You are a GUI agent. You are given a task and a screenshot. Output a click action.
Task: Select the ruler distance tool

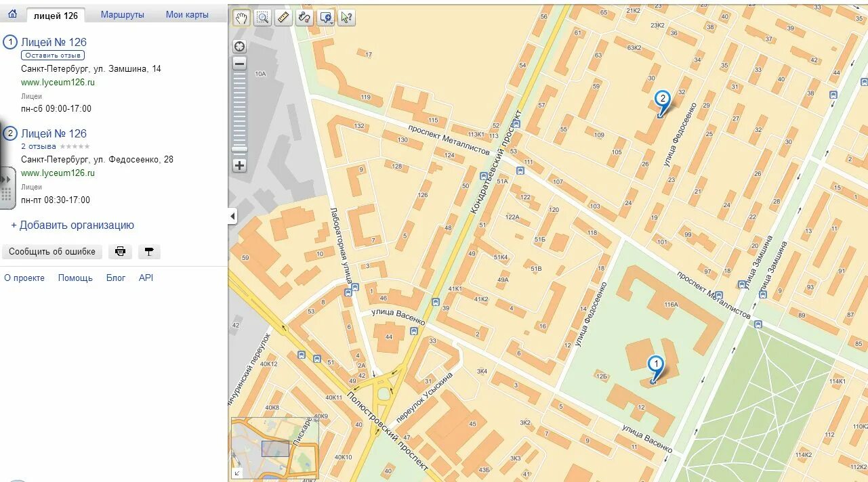click(283, 18)
